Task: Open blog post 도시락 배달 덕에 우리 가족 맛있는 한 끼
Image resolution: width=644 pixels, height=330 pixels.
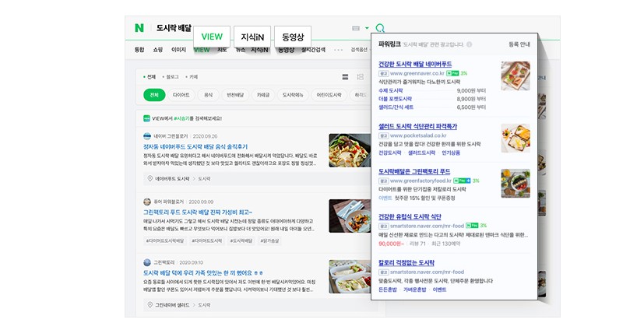Action: (203, 273)
